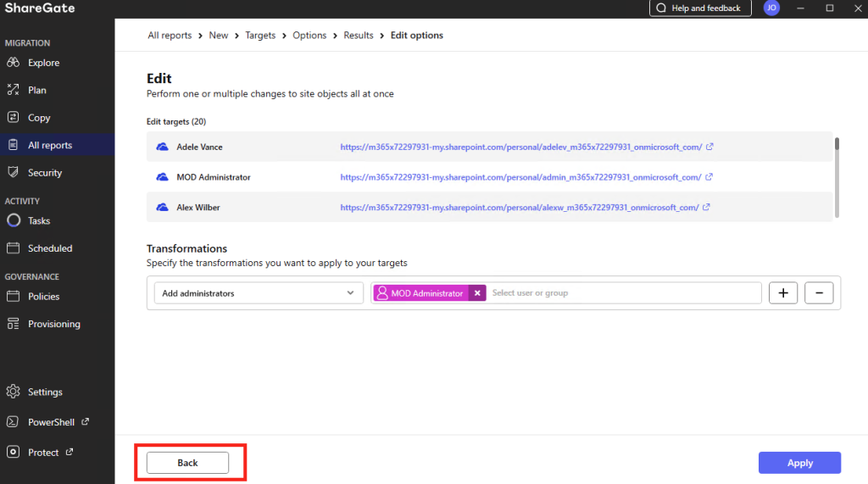
Task: Click the Policies icon in Governance
Action: point(14,297)
